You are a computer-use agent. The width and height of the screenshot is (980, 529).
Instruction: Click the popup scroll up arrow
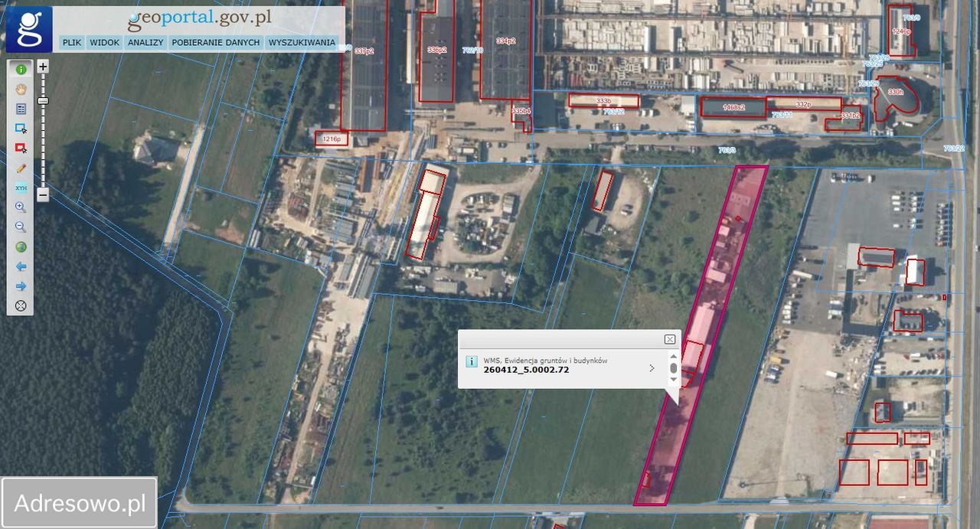point(674,356)
